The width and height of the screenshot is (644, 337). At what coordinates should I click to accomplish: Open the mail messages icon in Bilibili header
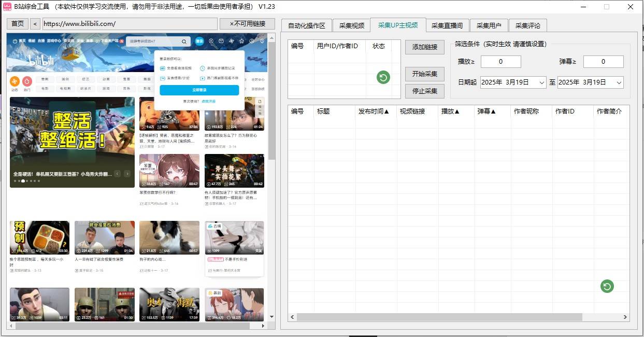coord(221,41)
